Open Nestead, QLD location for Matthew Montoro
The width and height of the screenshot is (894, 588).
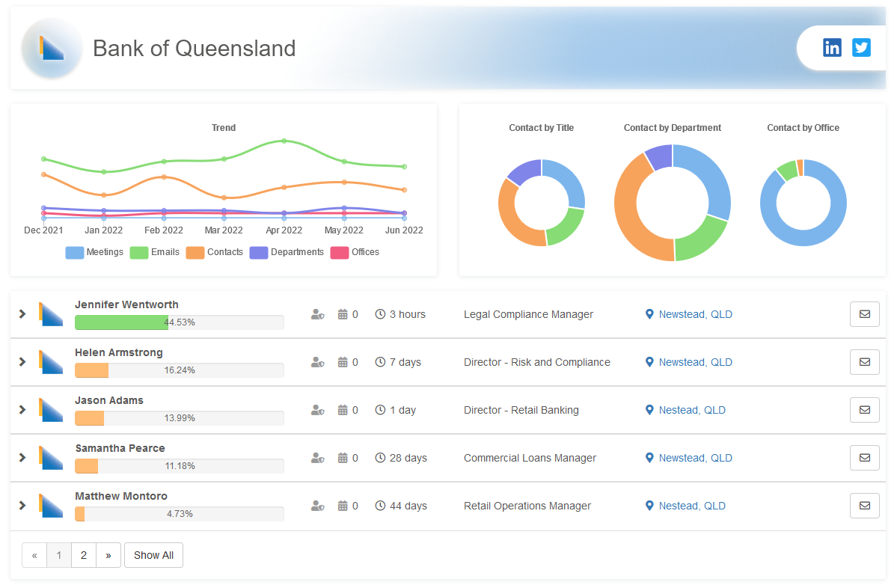685,506
